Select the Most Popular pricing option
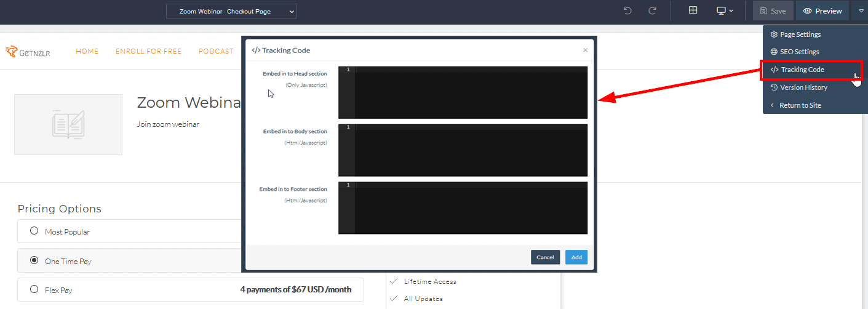868x309 pixels. pyautogui.click(x=34, y=231)
